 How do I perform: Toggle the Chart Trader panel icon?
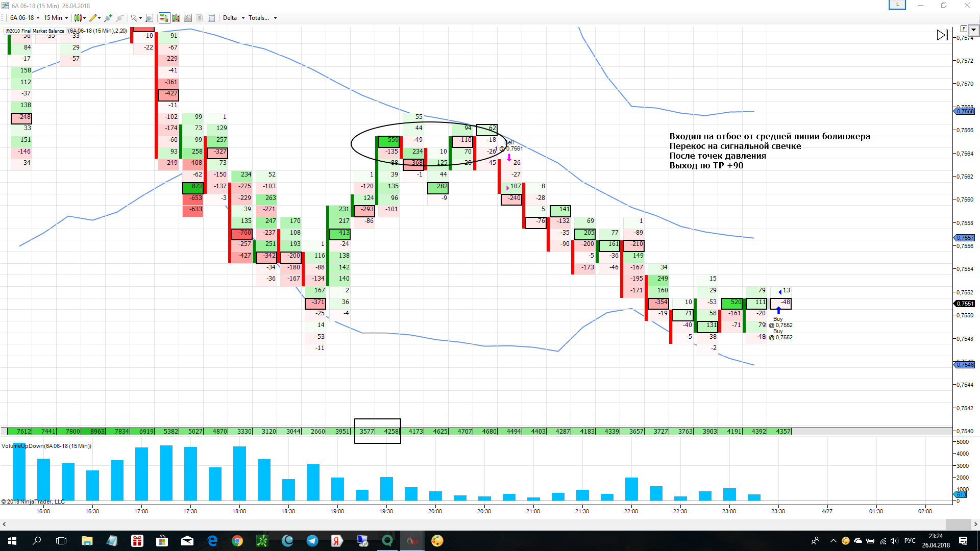(x=164, y=18)
